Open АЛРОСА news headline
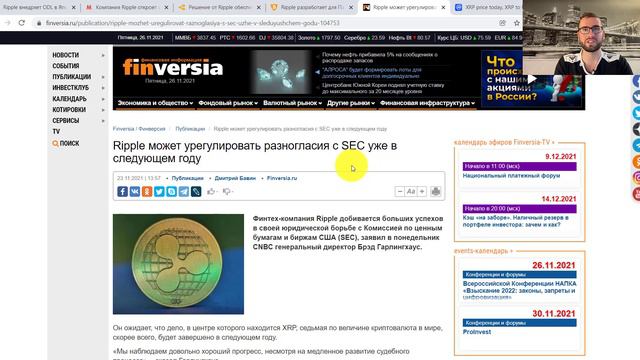Screen dimensions: 640x360 pyautogui.click(x=372, y=73)
